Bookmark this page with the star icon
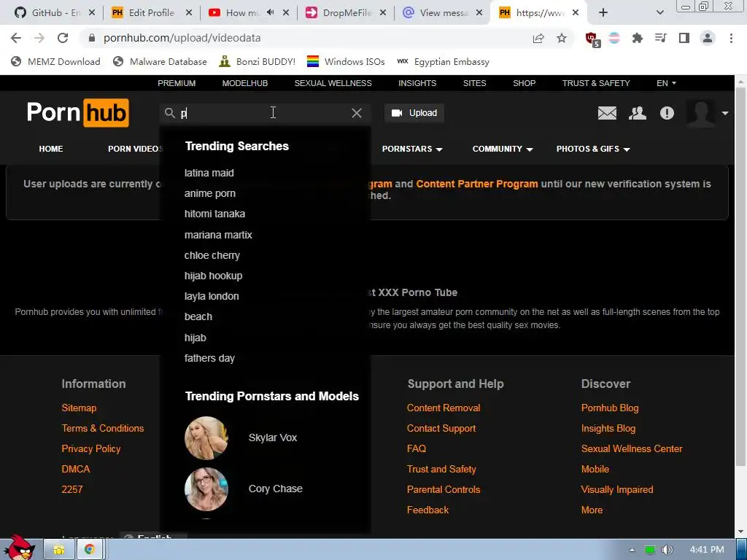This screenshot has width=747, height=560. tap(562, 38)
